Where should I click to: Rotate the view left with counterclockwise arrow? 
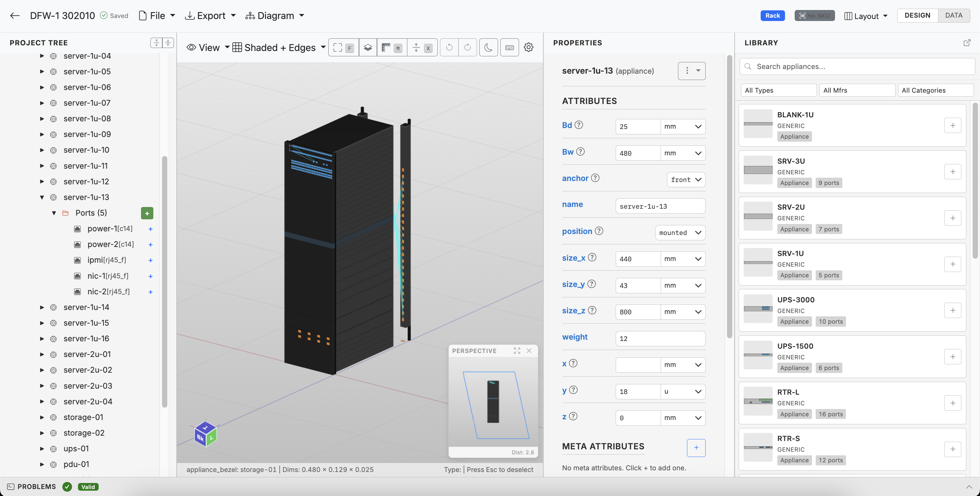coord(449,47)
